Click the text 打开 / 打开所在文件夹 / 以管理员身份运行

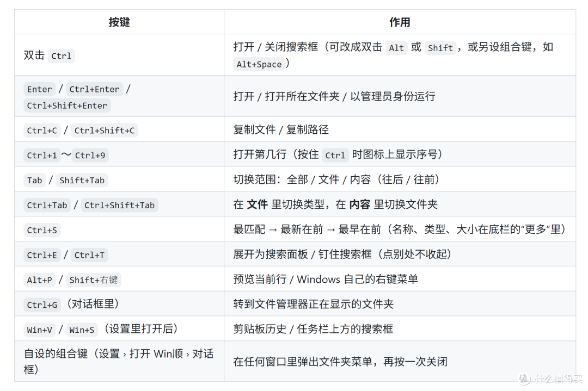334,96
